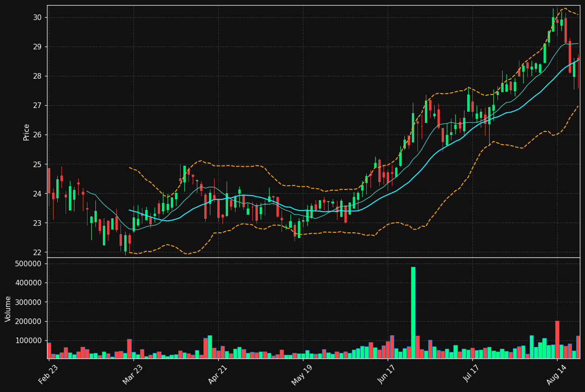Click the 500000 volume tick label
The image size is (585, 392).
pyautogui.click(x=29, y=264)
